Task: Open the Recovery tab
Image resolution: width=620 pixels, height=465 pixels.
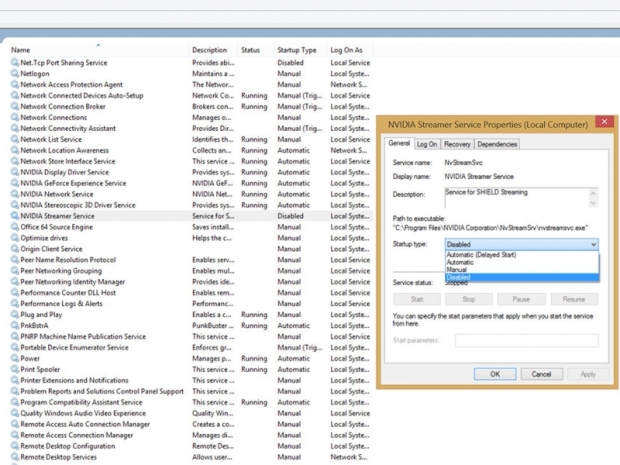Action: click(457, 144)
